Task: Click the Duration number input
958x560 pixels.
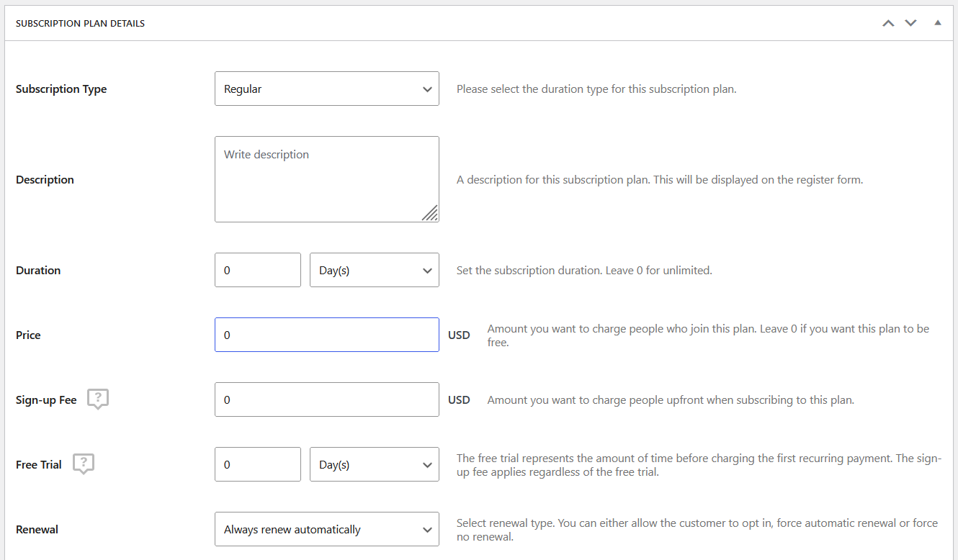Action: 257,270
